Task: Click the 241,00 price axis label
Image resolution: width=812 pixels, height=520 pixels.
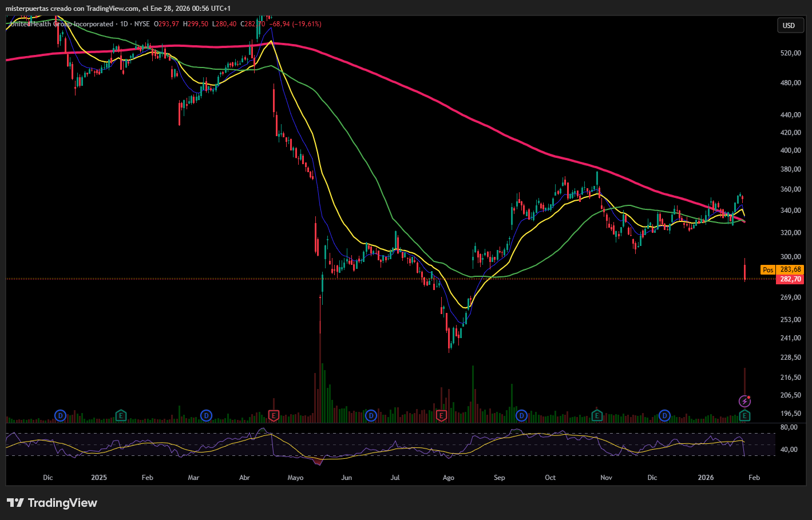Action: (x=790, y=338)
